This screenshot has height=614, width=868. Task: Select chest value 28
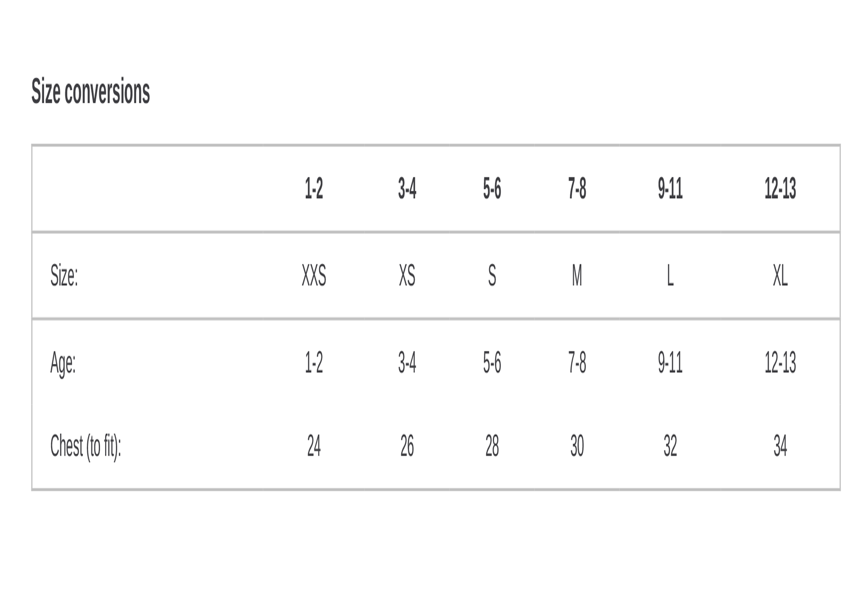coord(492,445)
